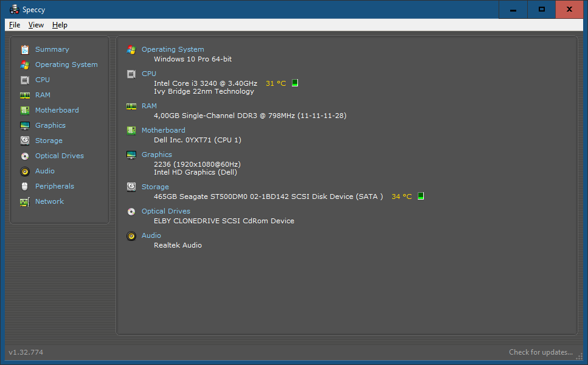Click the Audio heading link in the summary panel
Screen dimensions: 588x365
coord(151,235)
